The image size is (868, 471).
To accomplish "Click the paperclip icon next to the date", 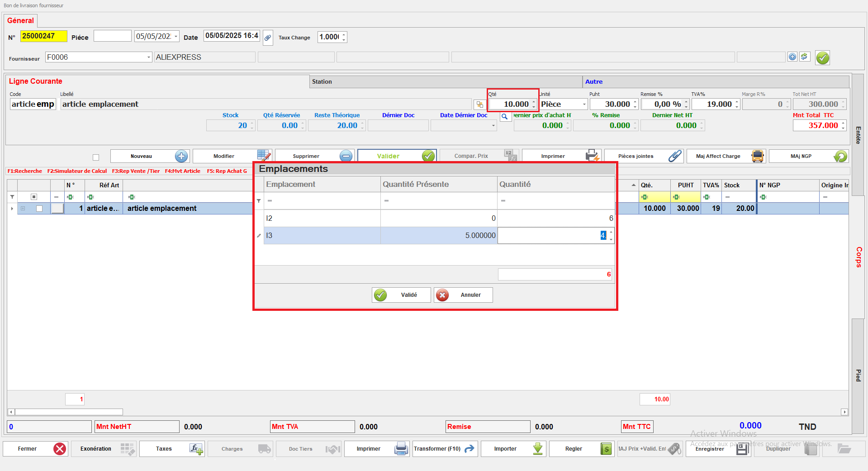I will click(x=268, y=38).
